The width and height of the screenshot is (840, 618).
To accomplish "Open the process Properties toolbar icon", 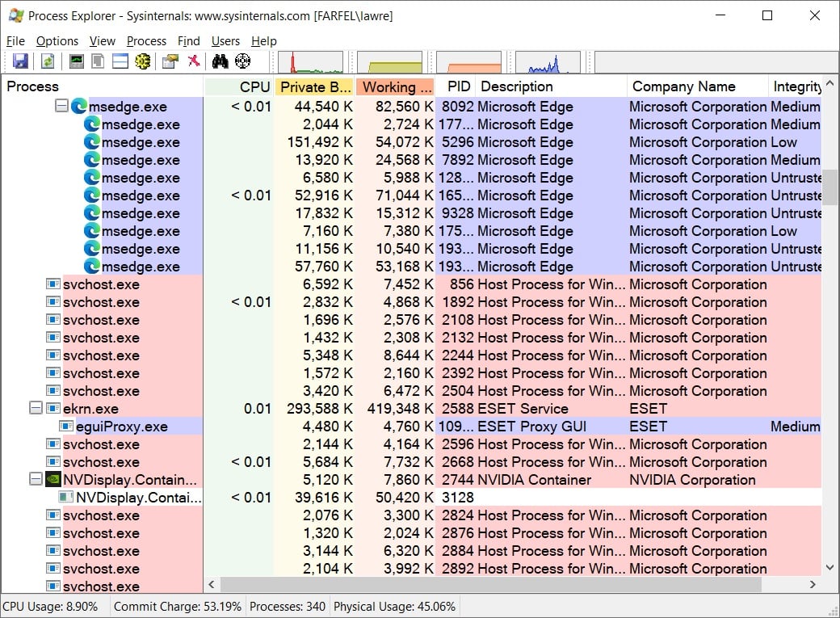I will [170, 61].
